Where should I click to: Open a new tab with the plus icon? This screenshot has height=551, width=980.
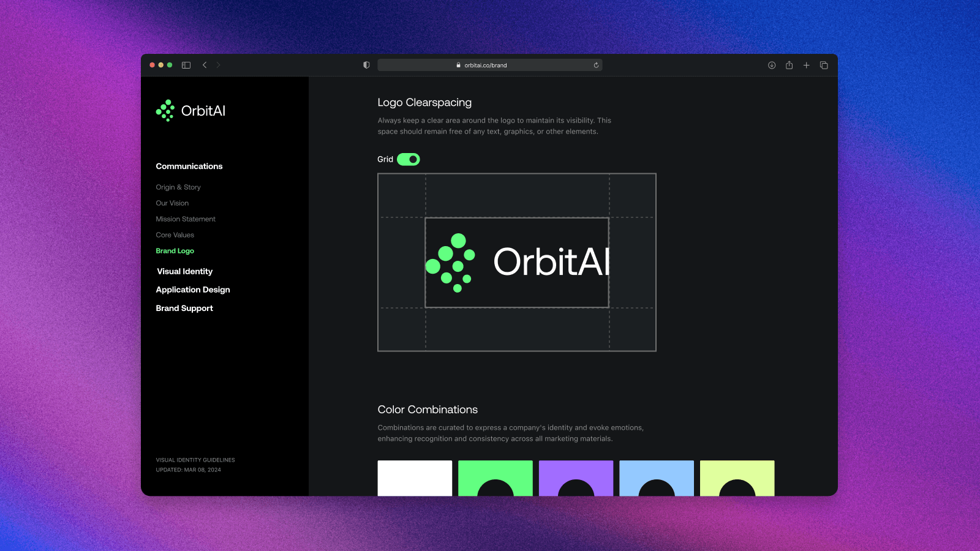(x=806, y=65)
